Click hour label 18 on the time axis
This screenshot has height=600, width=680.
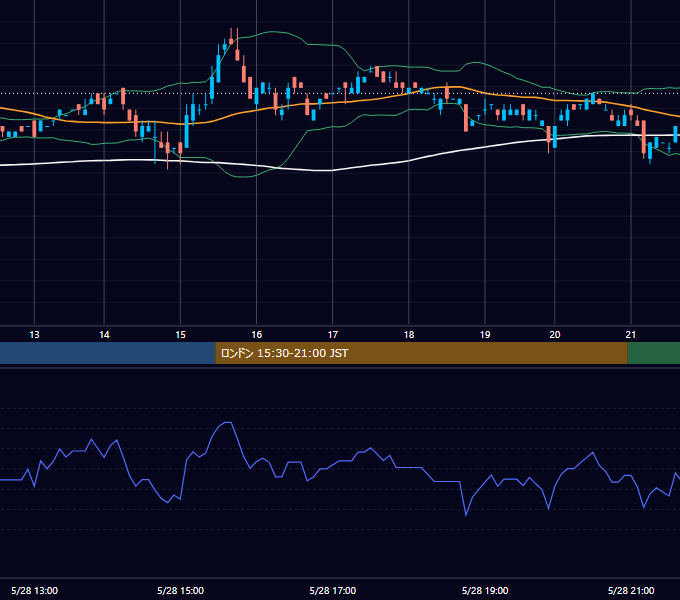click(409, 335)
